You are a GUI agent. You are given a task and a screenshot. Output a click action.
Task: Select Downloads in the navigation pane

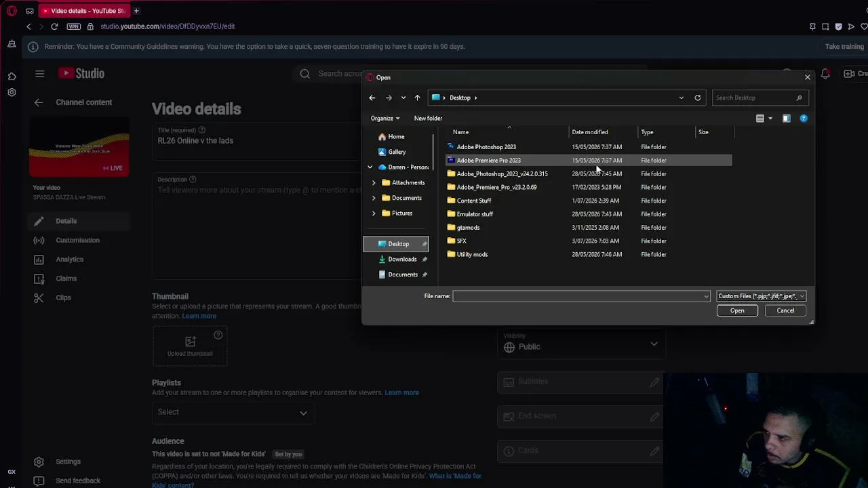click(x=403, y=259)
